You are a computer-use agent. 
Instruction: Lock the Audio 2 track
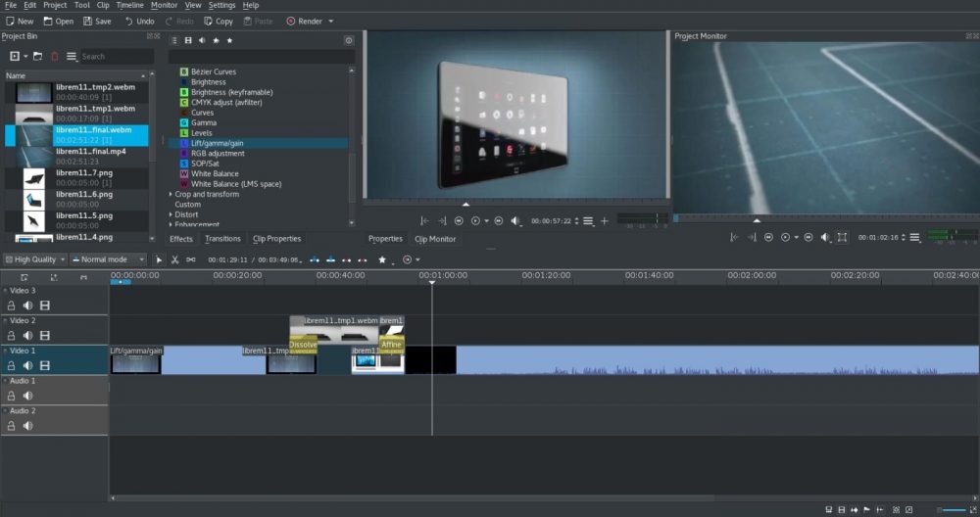(x=11, y=426)
